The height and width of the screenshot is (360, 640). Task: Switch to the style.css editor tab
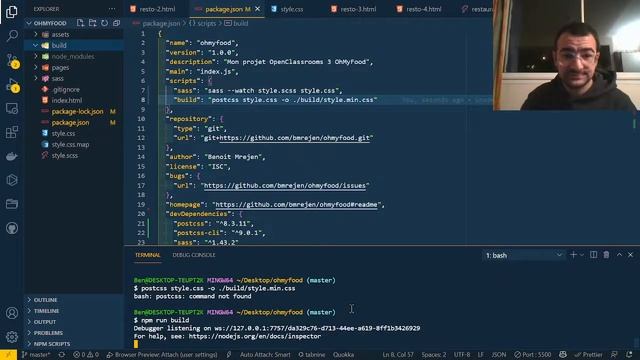(x=291, y=9)
